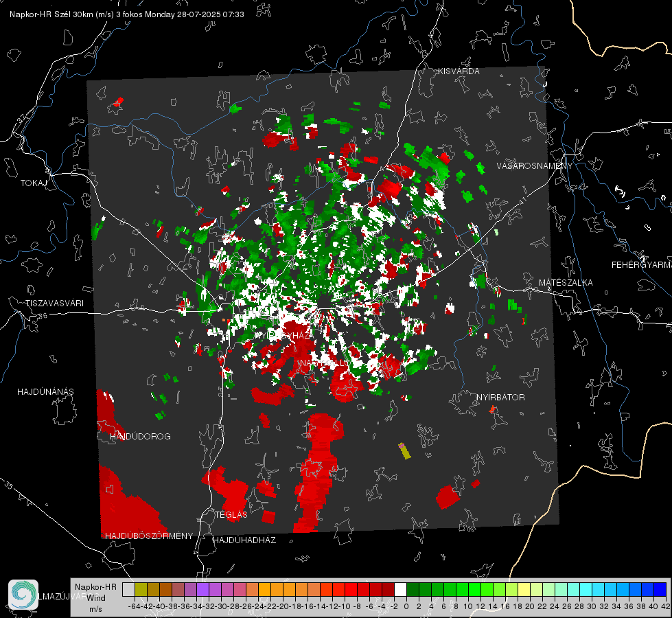Click the TOKAJ city label
The width and height of the screenshot is (672, 618).
[x=34, y=183]
